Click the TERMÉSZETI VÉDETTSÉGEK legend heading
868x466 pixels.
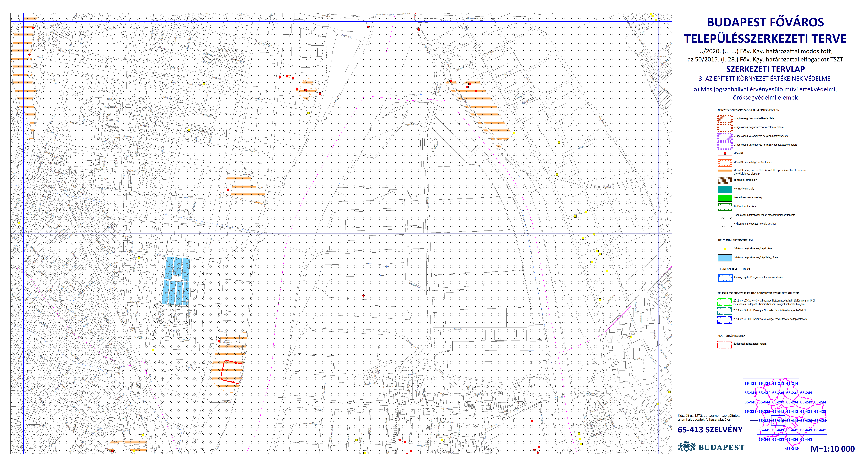click(x=735, y=269)
